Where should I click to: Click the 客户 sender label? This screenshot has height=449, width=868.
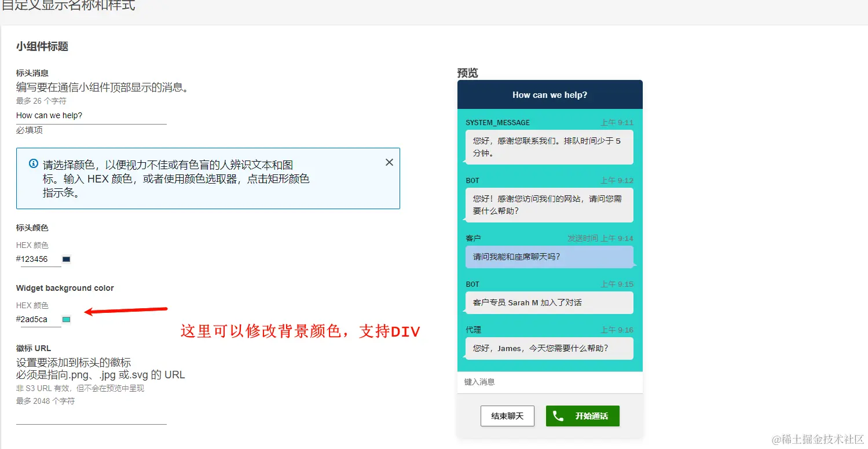(x=473, y=238)
